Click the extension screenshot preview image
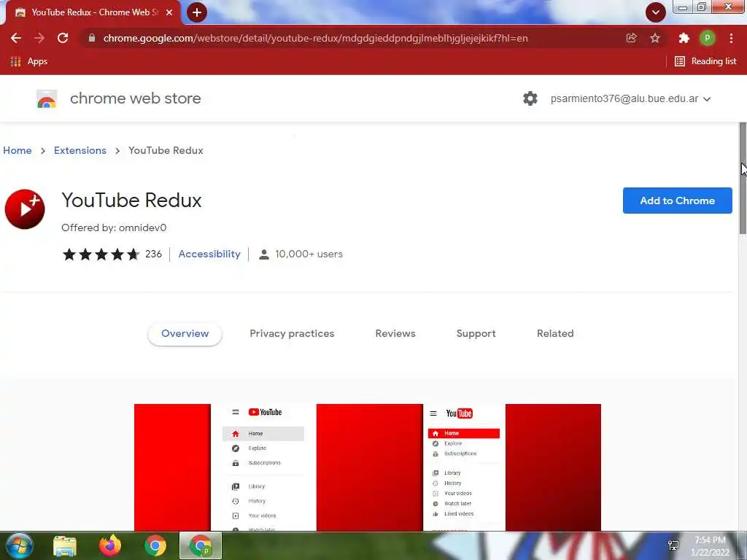 click(368, 467)
